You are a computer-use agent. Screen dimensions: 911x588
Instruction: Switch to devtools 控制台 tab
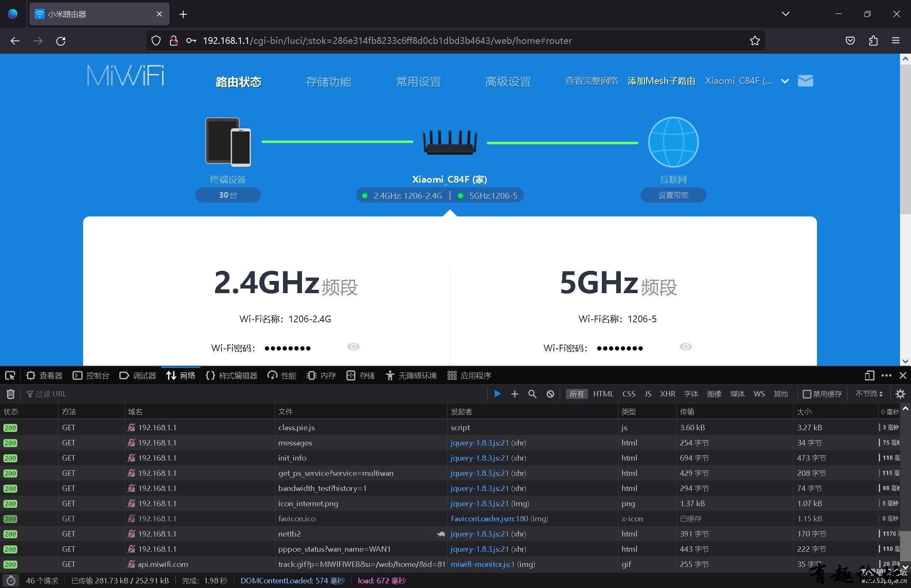pyautogui.click(x=91, y=375)
